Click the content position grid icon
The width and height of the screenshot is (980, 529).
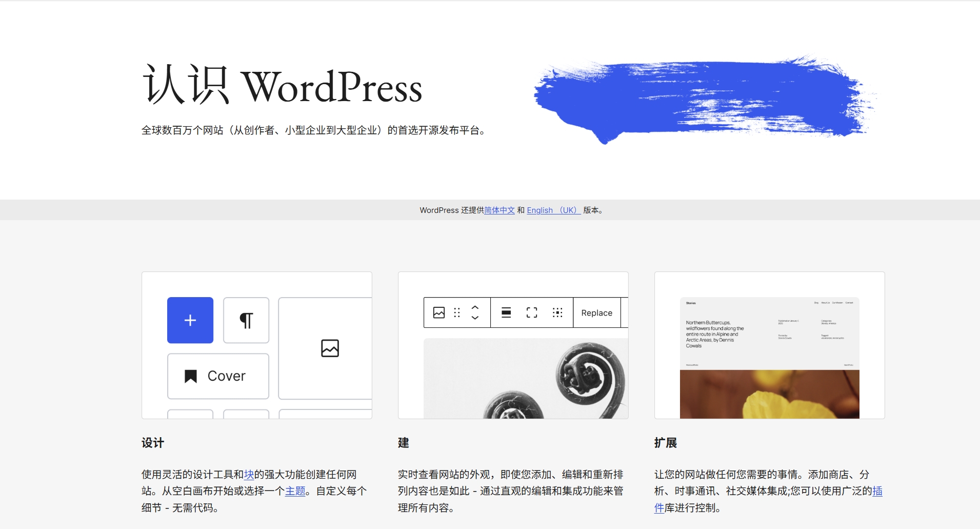click(x=557, y=312)
